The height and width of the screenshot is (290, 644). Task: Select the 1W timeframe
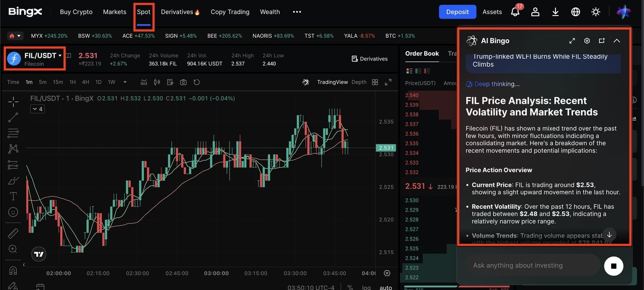[112, 82]
